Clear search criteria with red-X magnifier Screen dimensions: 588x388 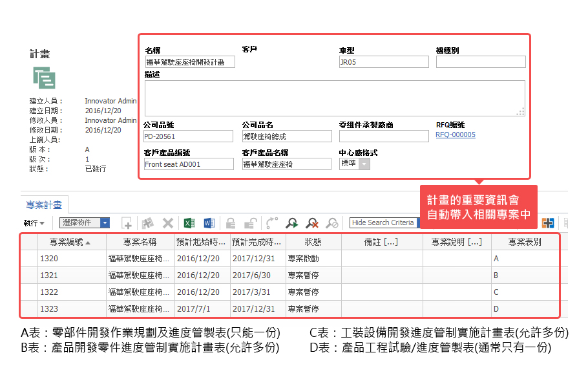(312, 223)
